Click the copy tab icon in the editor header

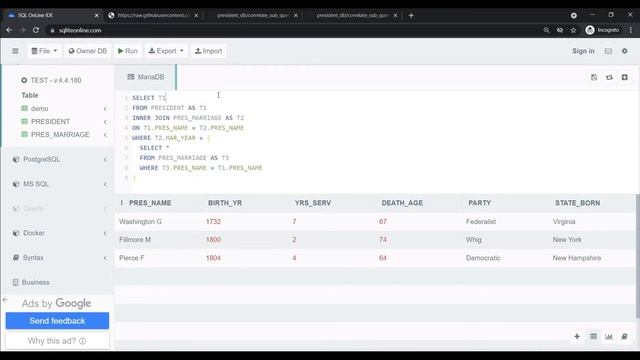[x=594, y=77]
